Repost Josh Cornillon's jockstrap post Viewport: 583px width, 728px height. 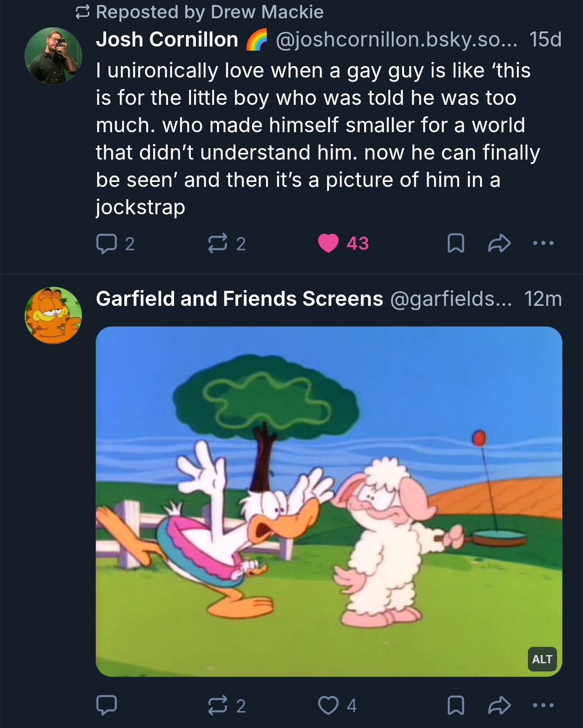coord(218,243)
